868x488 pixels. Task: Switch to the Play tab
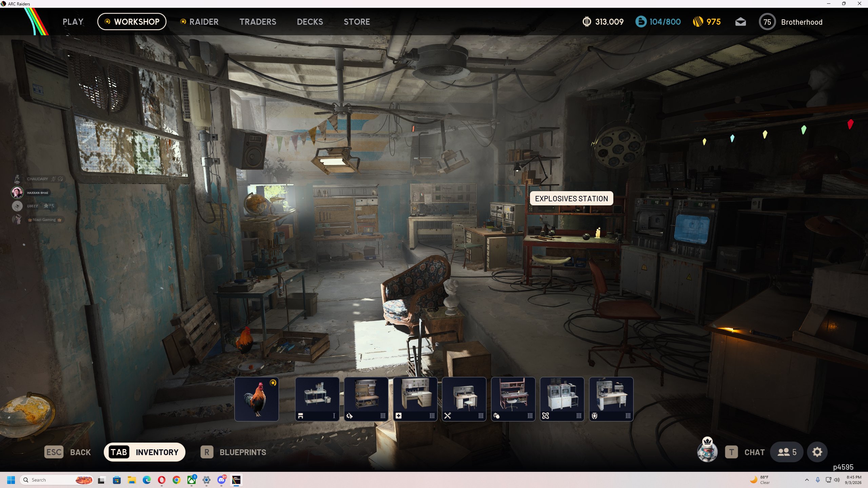pyautogui.click(x=73, y=22)
